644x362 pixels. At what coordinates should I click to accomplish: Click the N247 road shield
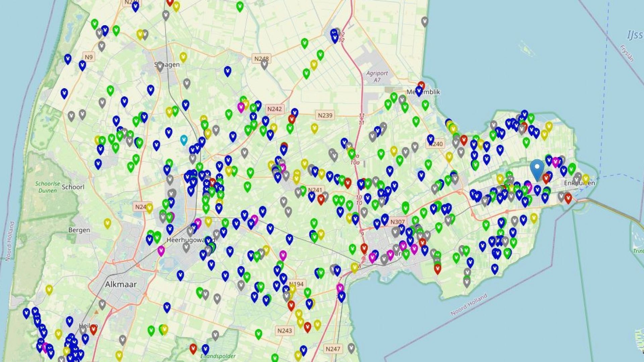(333, 349)
